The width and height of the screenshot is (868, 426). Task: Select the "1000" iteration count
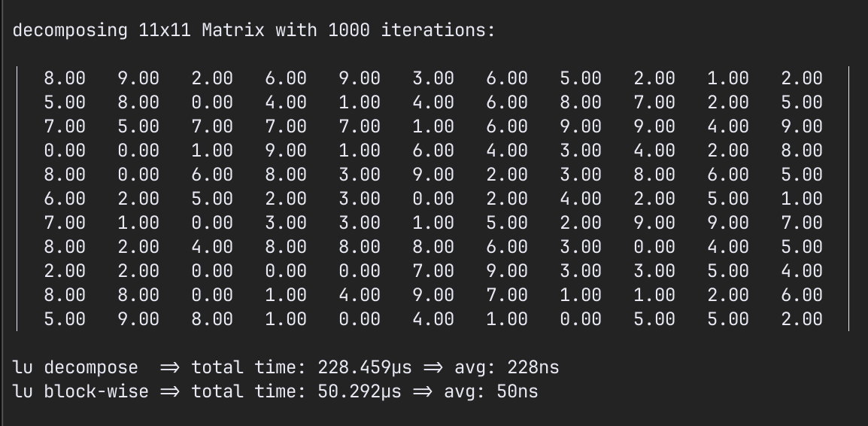[349, 30]
